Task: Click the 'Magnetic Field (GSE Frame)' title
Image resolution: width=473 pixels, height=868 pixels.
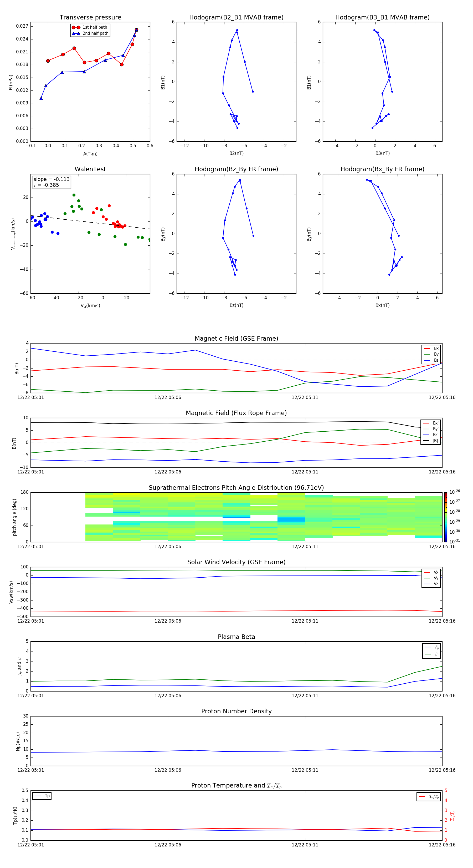Action: 236,339
